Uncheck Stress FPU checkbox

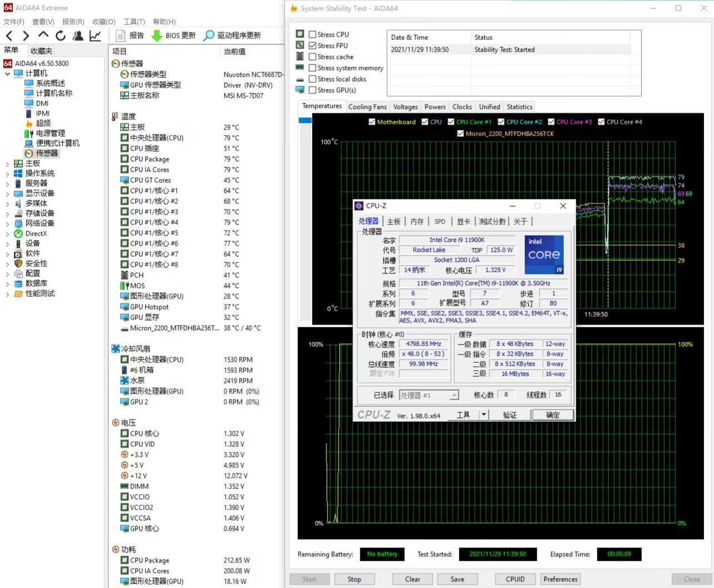(313, 46)
